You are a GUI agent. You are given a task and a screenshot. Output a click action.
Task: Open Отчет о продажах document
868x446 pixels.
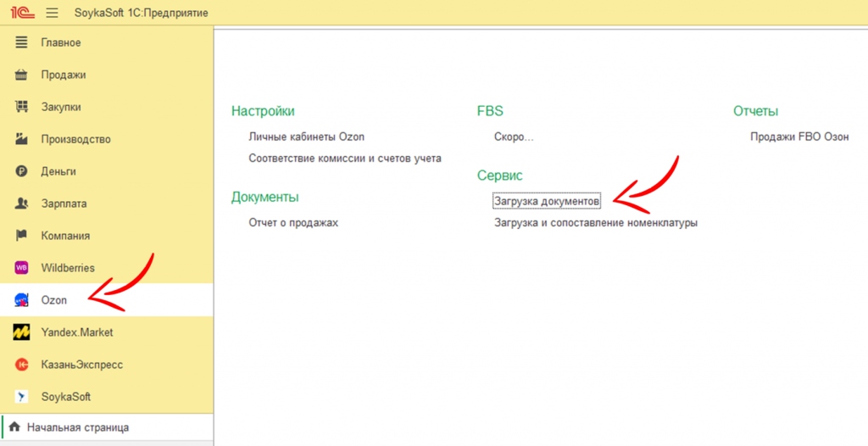293,223
